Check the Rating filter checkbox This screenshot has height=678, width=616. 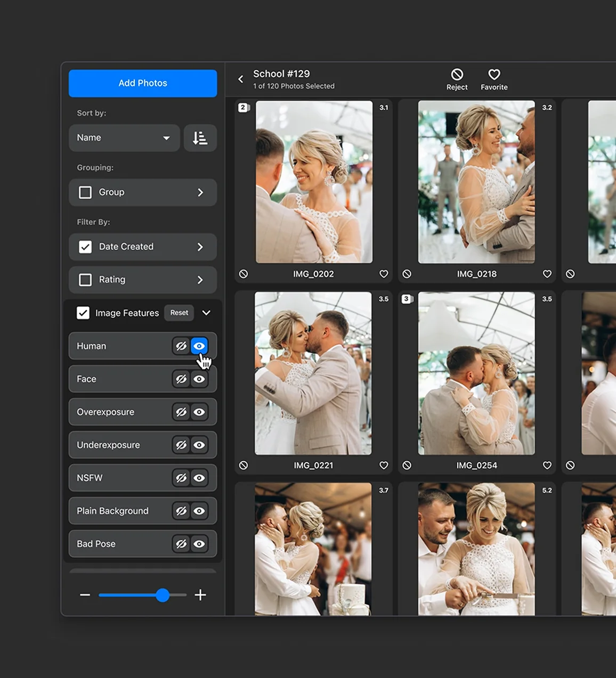click(85, 280)
